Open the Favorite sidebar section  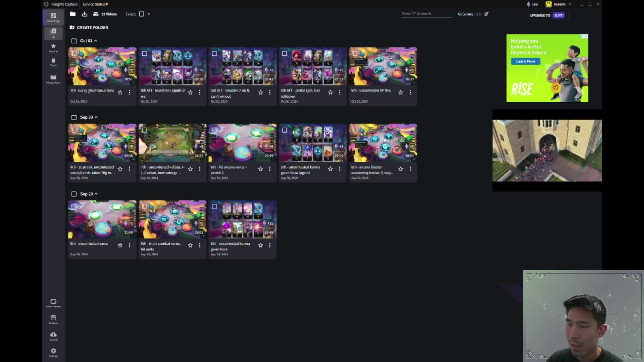[53, 48]
